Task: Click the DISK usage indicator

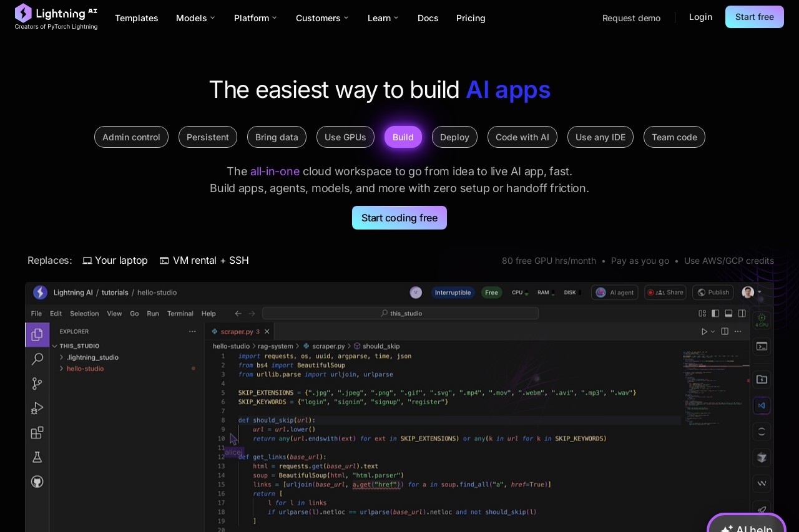Action: (x=572, y=292)
